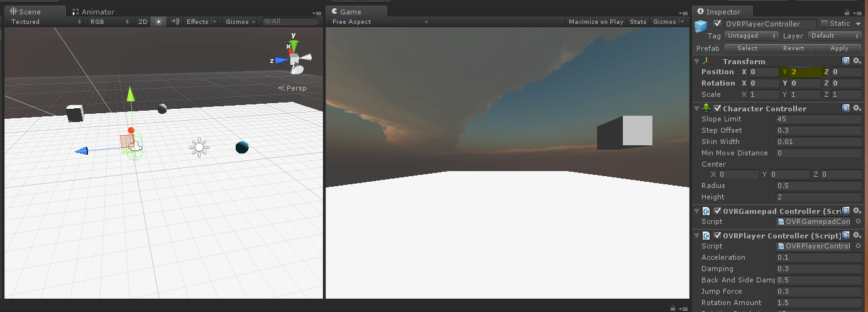This screenshot has height=312, width=868.
Task: Collapse the Transform component foldout
Action: point(696,61)
